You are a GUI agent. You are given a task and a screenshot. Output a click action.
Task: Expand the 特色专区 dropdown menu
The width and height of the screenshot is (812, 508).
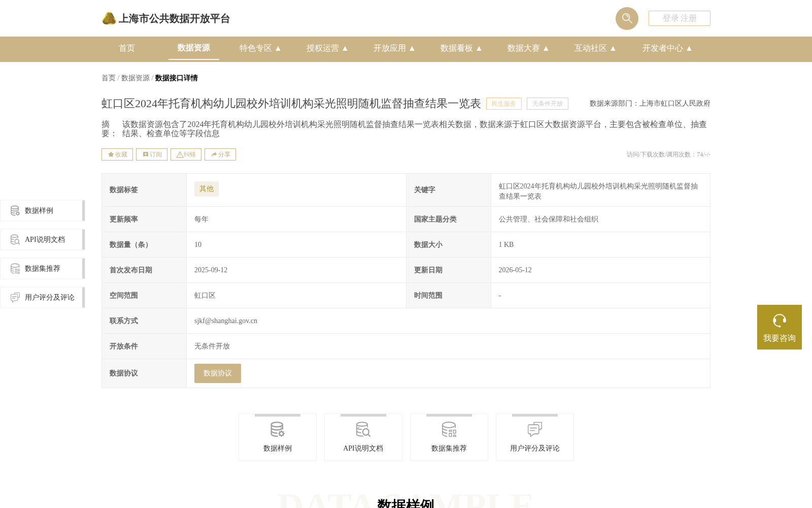[260, 48]
